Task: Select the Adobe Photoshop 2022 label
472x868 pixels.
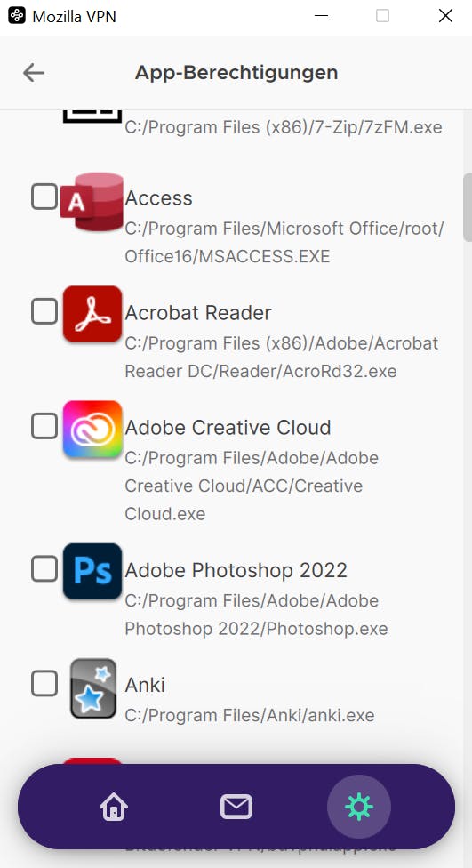Action: click(236, 570)
